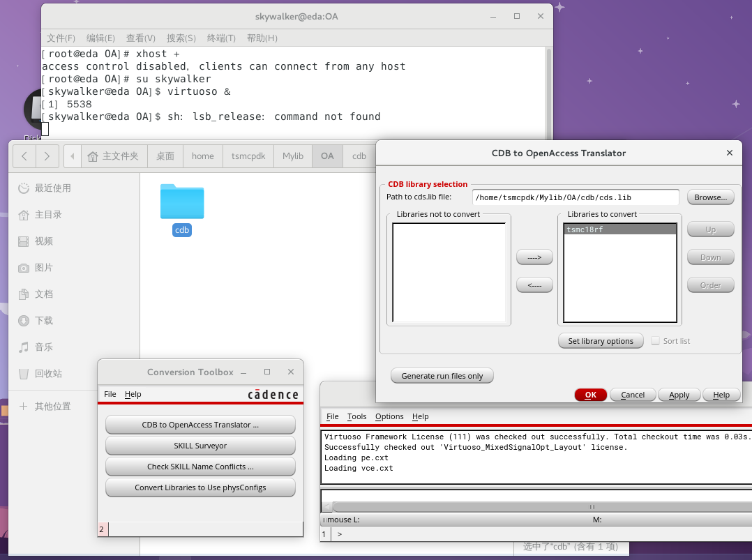Click the path bar left scroll arrow
Image resolution: width=752 pixels, height=560 pixels.
pyautogui.click(x=73, y=156)
